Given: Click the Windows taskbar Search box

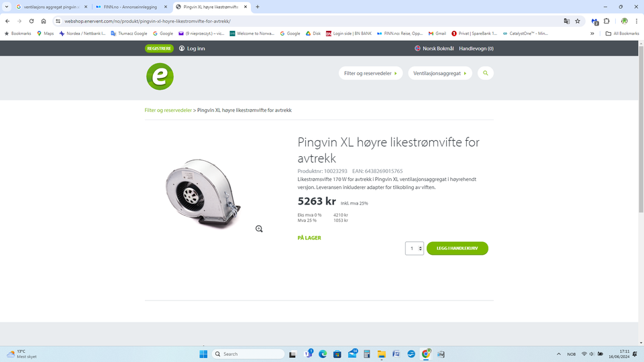Looking at the screenshot, I should point(248,354).
